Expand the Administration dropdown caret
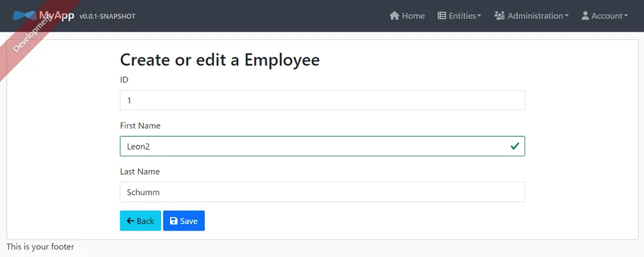Viewport: 644px width, 257px height. (567, 16)
